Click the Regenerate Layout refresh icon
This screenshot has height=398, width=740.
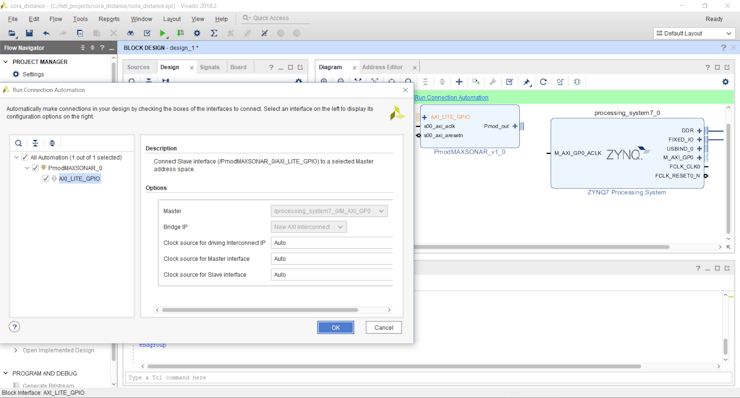[x=543, y=82]
